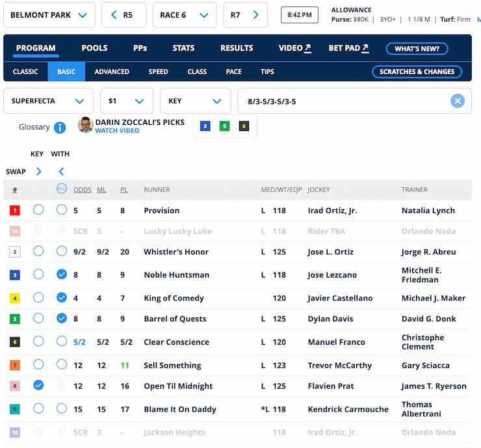481x448 pixels.
Task: Click the scratched purple 10 saddle cloth icon
Action: pos(15,432)
